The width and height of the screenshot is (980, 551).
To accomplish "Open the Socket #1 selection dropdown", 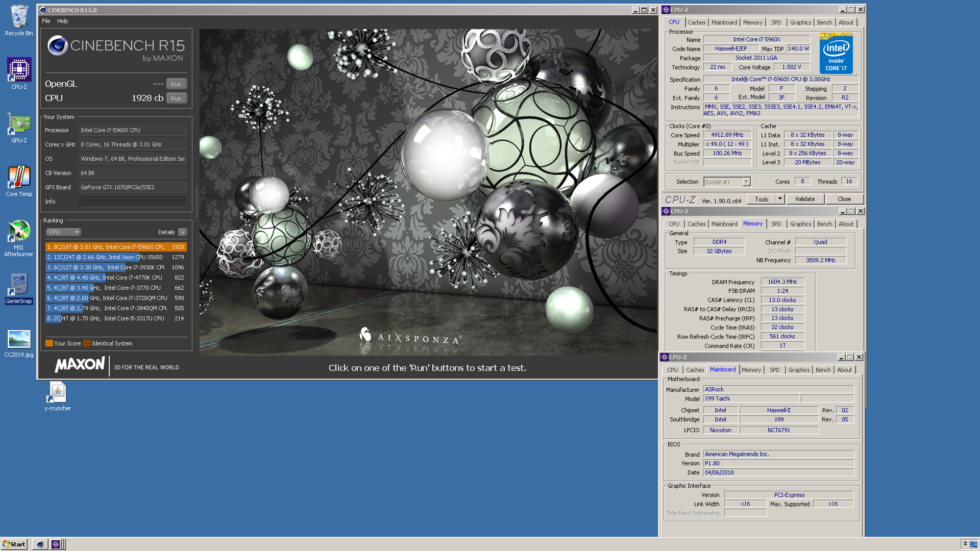I will click(727, 182).
